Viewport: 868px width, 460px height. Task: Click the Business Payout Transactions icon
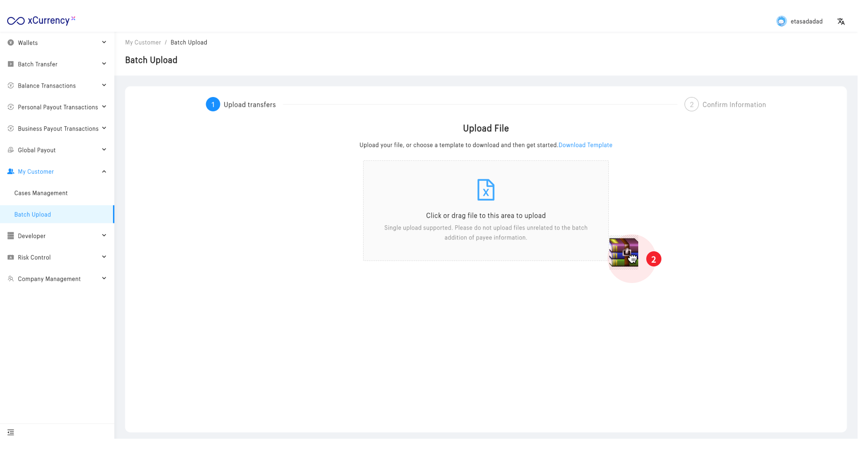click(10, 128)
